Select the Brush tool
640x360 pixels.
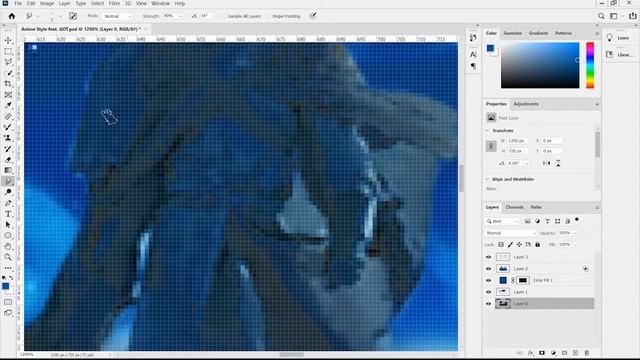(8, 127)
